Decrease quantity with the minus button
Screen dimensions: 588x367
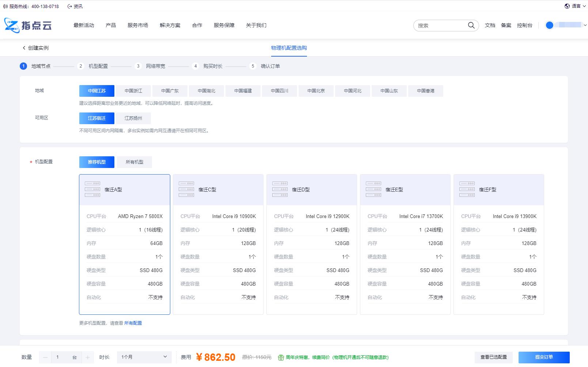(45, 357)
